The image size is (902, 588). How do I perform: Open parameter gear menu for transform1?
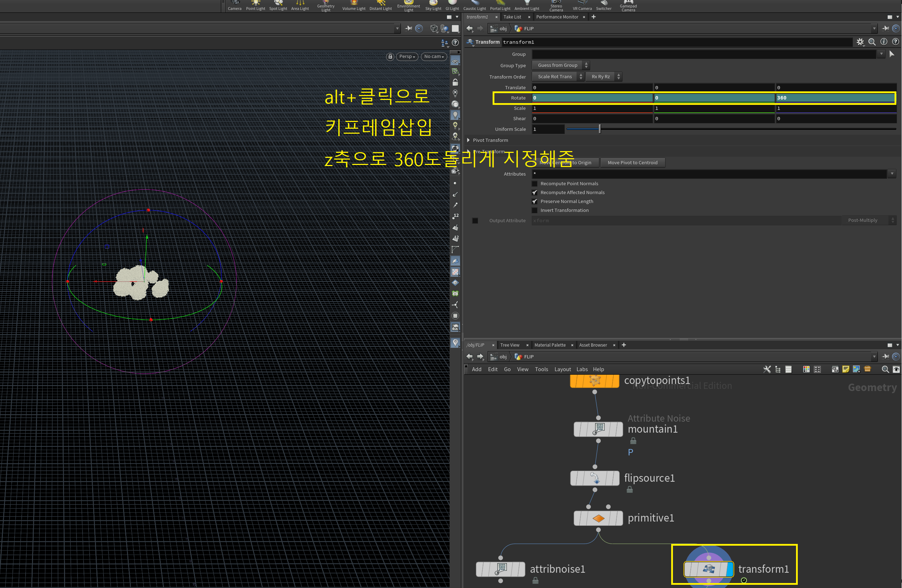click(x=860, y=42)
